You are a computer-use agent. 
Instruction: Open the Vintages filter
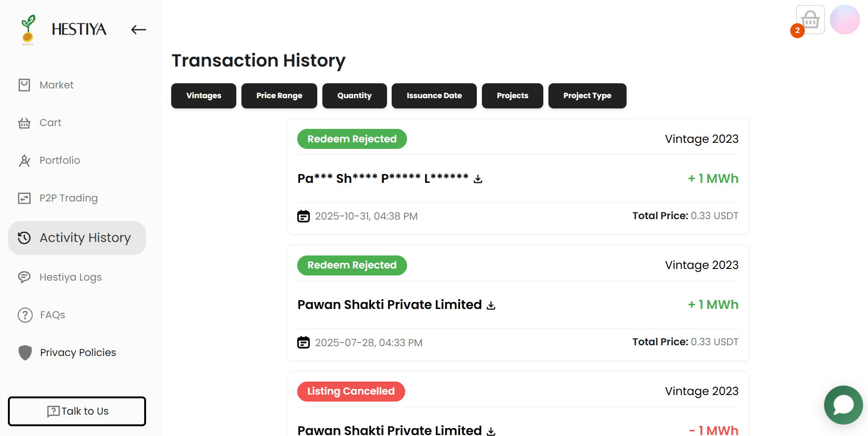tap(203, 96)
